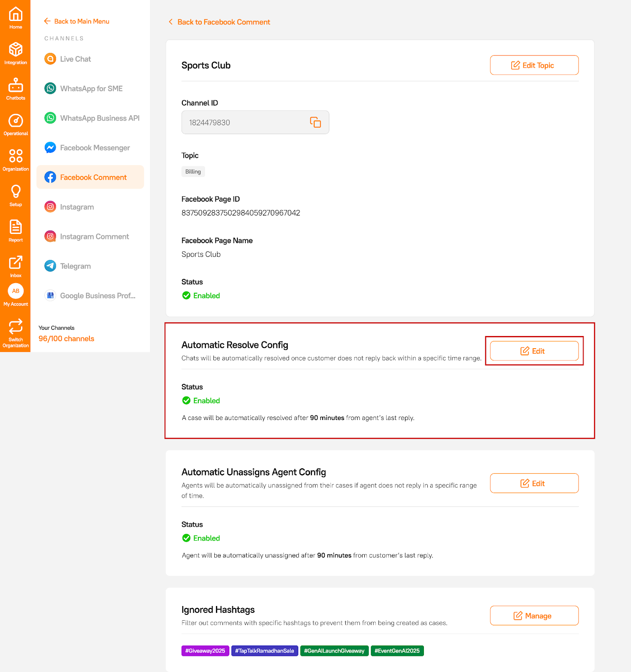Click Enabled status under Automatic Resolve Config

click(x=201, y=401)
